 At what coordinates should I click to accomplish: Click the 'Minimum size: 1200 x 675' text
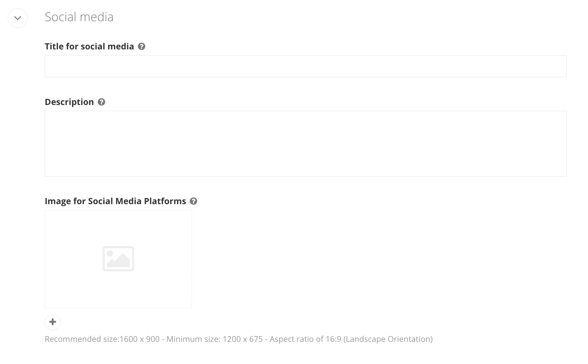(x=214, y=339)
